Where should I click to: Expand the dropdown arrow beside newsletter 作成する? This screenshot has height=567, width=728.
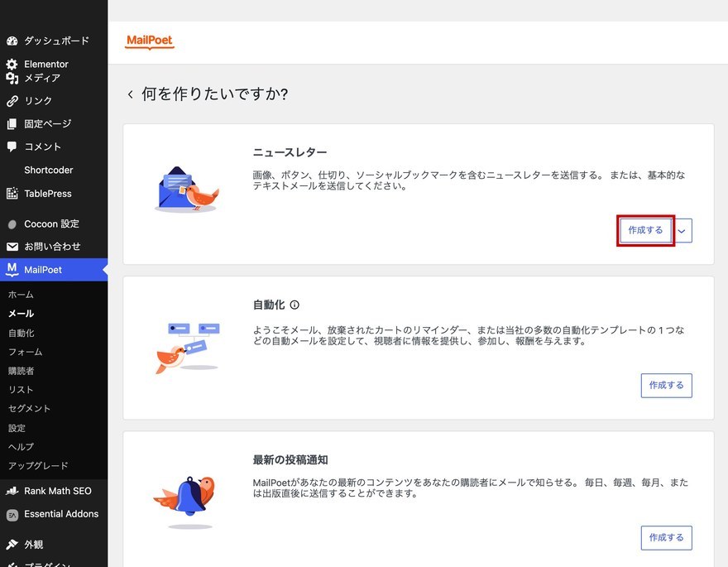point(682,231)
